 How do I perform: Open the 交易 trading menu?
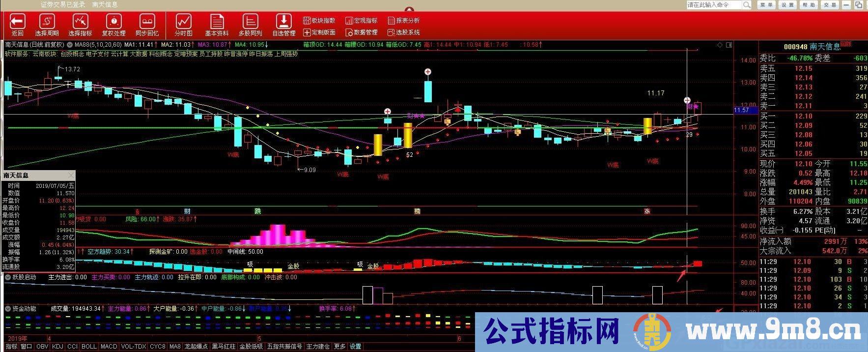point(830,5)
